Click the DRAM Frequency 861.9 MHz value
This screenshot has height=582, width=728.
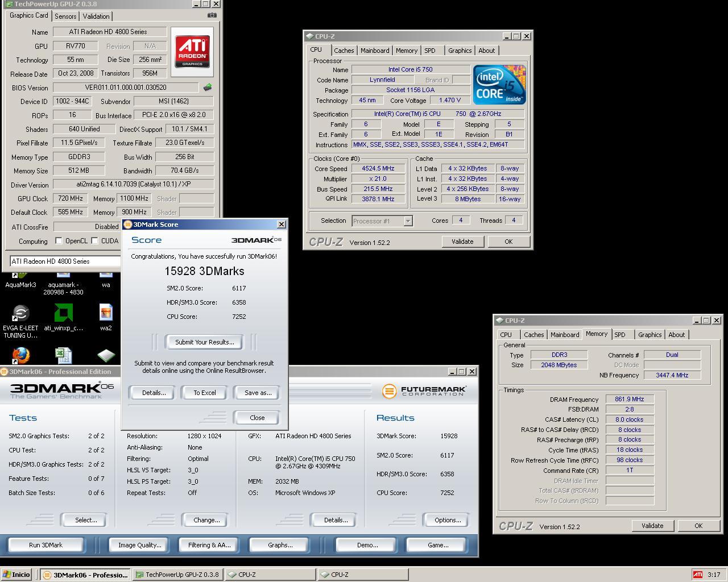tap(630, 400)
